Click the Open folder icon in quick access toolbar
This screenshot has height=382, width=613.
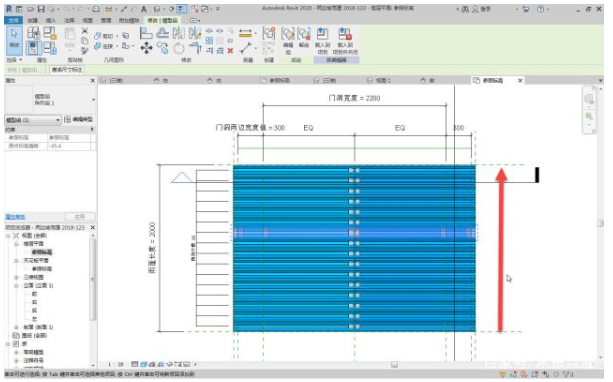point(31,9)
